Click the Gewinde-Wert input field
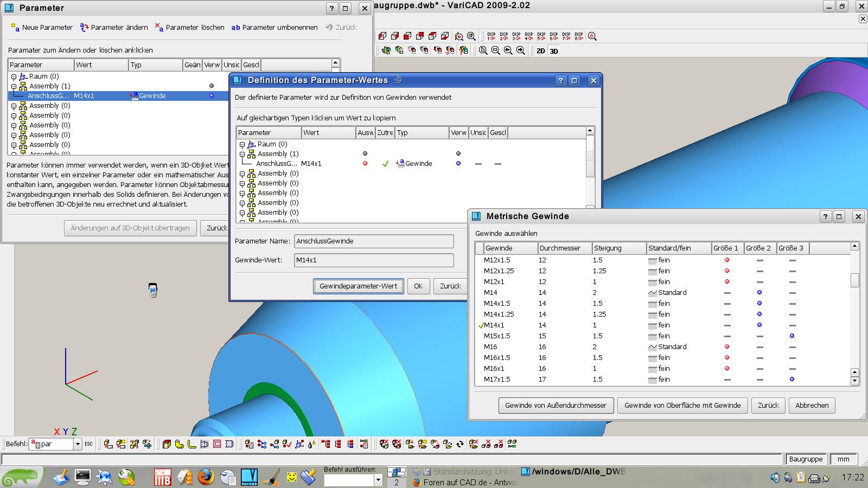 (x=374, y=260)
